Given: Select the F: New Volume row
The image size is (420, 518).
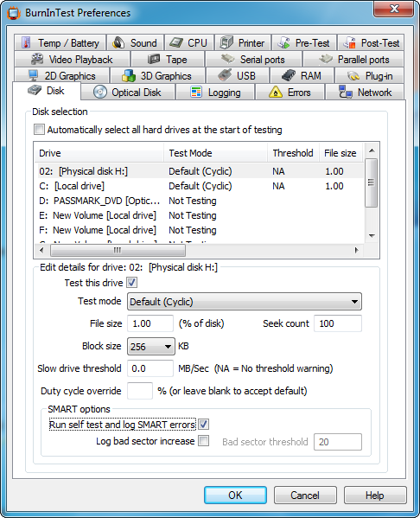Looking at the screenshot, I should click(199, 230).
